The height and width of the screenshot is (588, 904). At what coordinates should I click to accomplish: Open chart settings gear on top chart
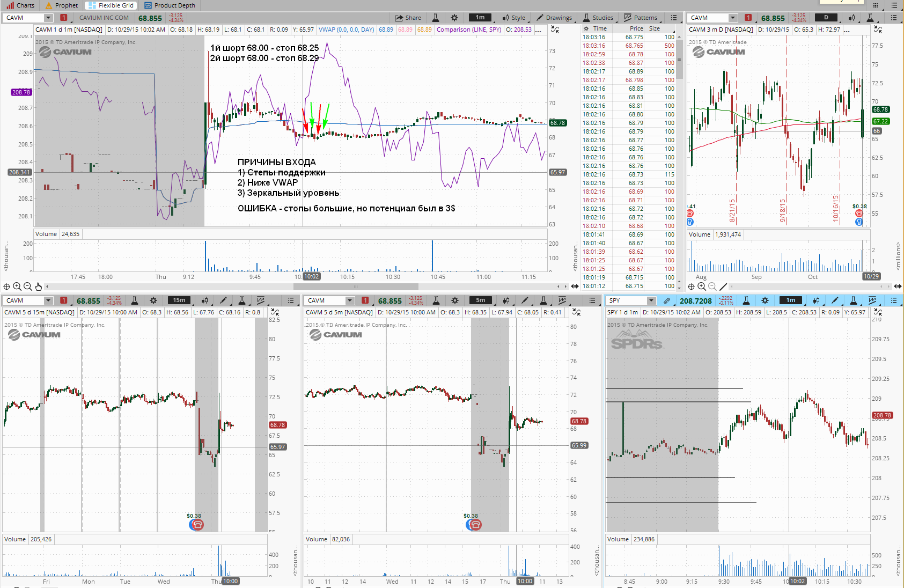pyautogui.click(x=454, y=18)
